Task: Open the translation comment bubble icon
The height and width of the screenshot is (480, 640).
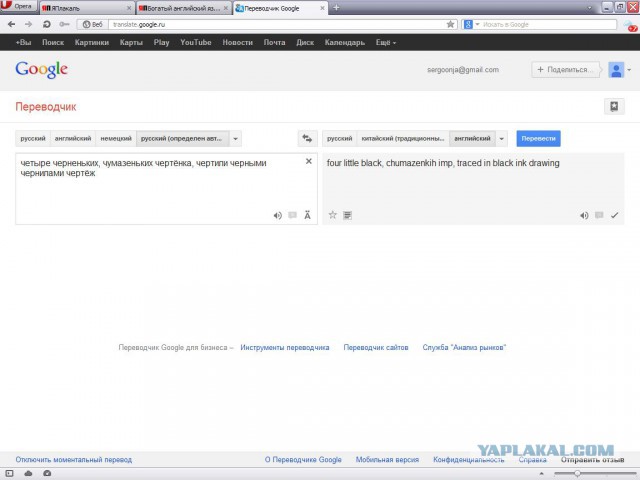Action: pos(599,215)
